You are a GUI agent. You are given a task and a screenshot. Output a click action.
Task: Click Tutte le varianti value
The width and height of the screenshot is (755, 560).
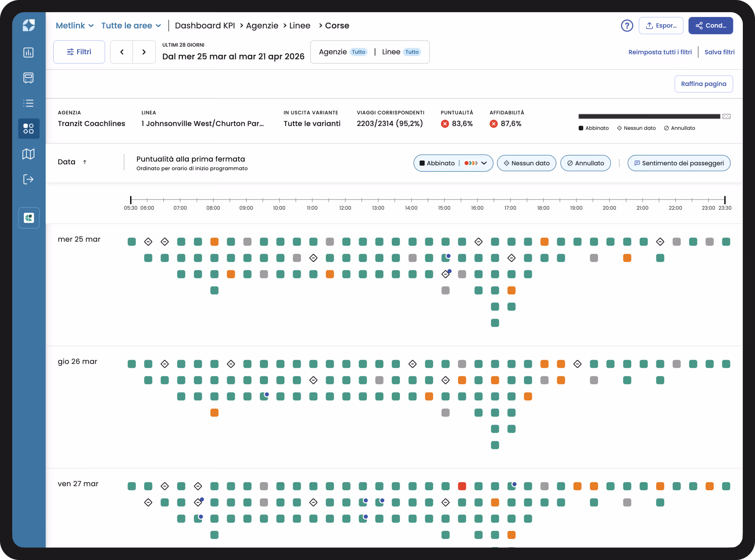tap(312, 123)
